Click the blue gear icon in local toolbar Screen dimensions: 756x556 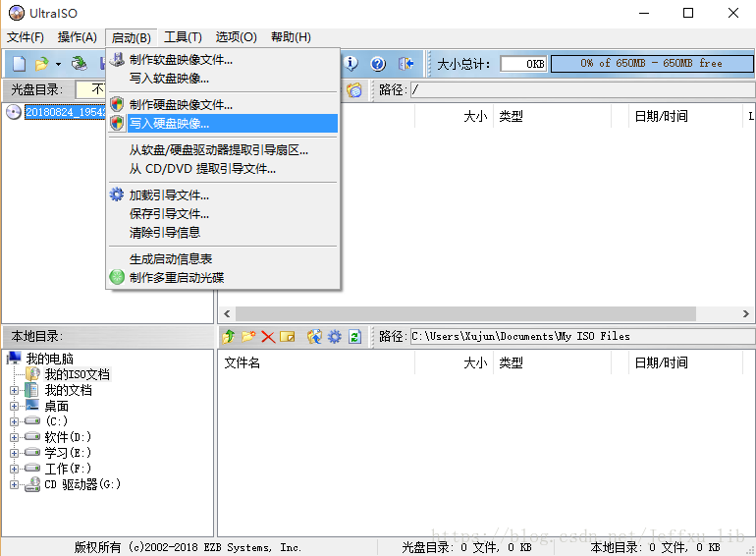335,336
